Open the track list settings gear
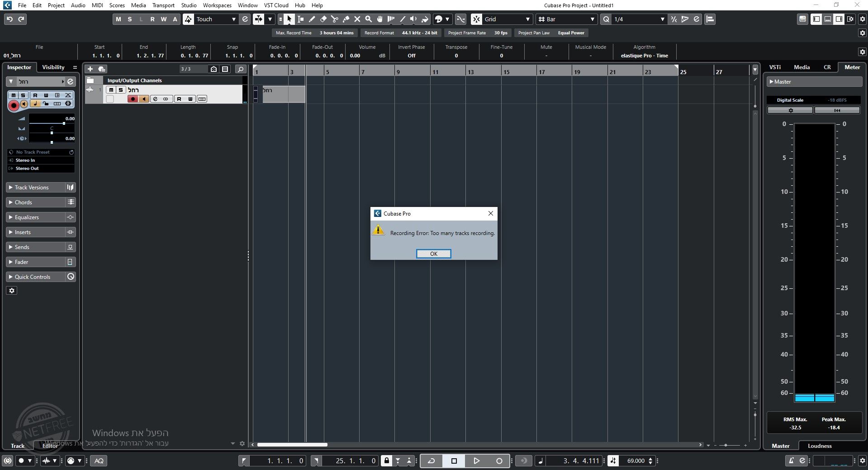This screenshot has width=868, height=470. point(242,444)
